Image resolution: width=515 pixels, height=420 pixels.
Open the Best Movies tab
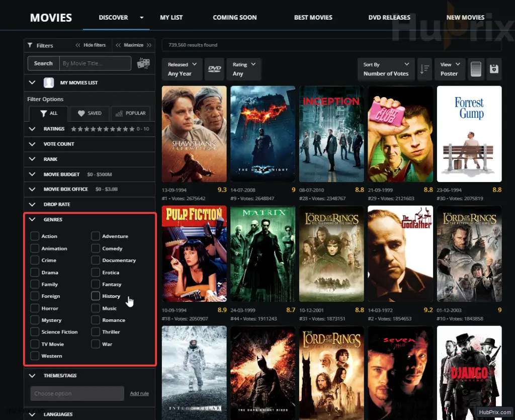(313, 18)
